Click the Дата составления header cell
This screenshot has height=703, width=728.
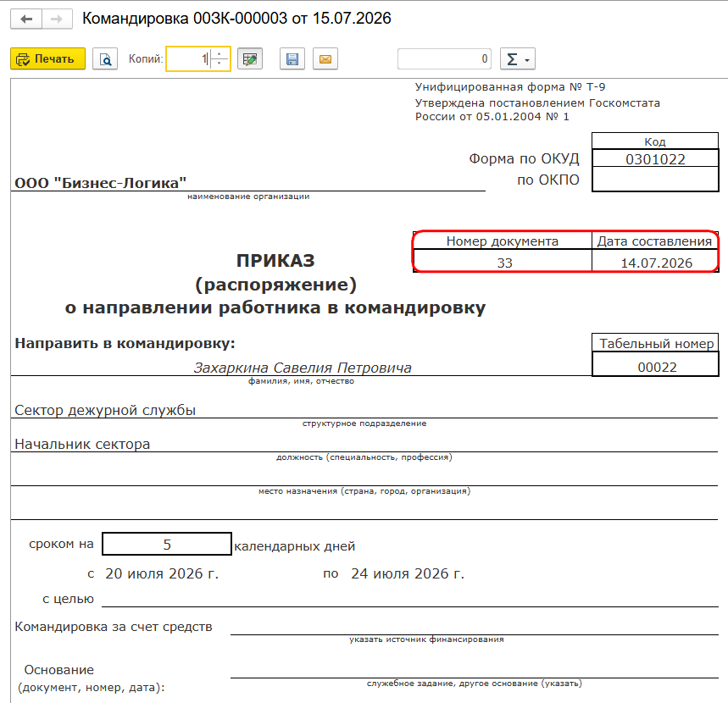click(x=654, y=241)
